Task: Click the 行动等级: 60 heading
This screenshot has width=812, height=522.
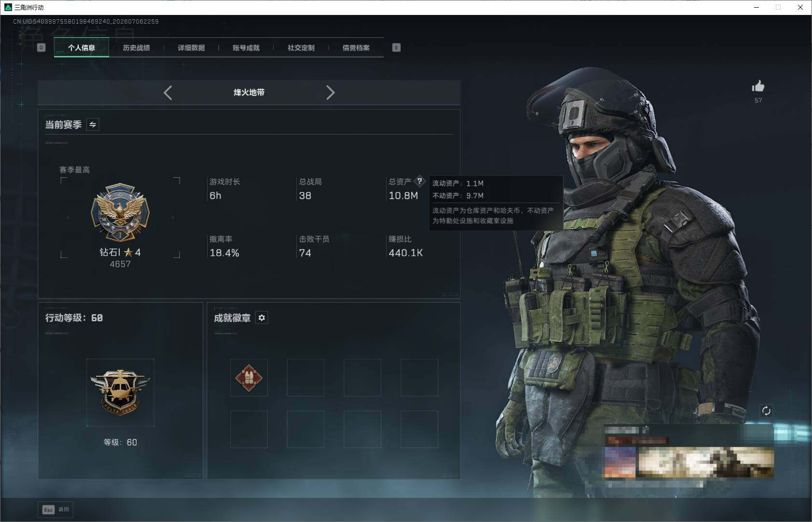Action: [x=74, y=318]
